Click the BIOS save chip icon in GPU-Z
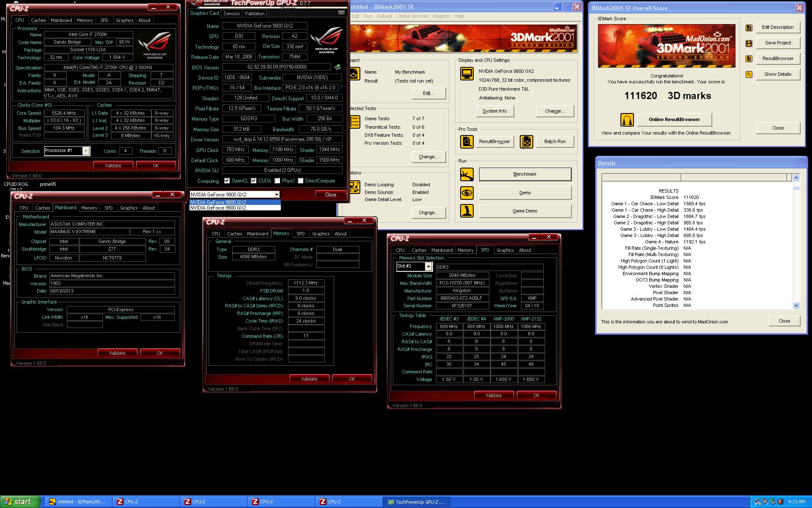This screenshot has width=812, height=508. (x=337, y=67)
